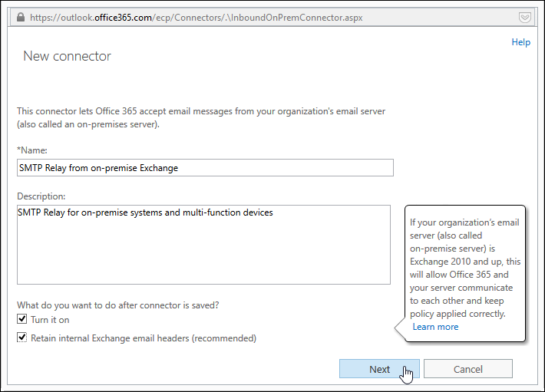Open the Help link
Viewport: 545px width, 392px height.
tap(520, 42)
